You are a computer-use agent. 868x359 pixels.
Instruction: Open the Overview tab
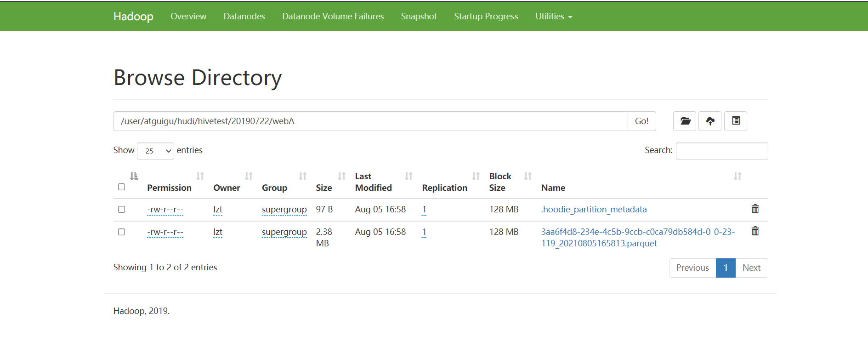[x=188, y=16]
